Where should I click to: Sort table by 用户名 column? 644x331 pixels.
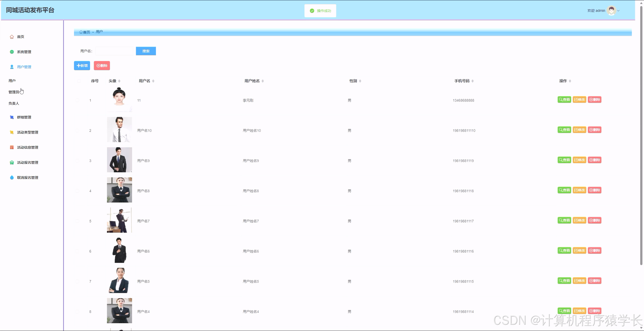pos(153,81)
